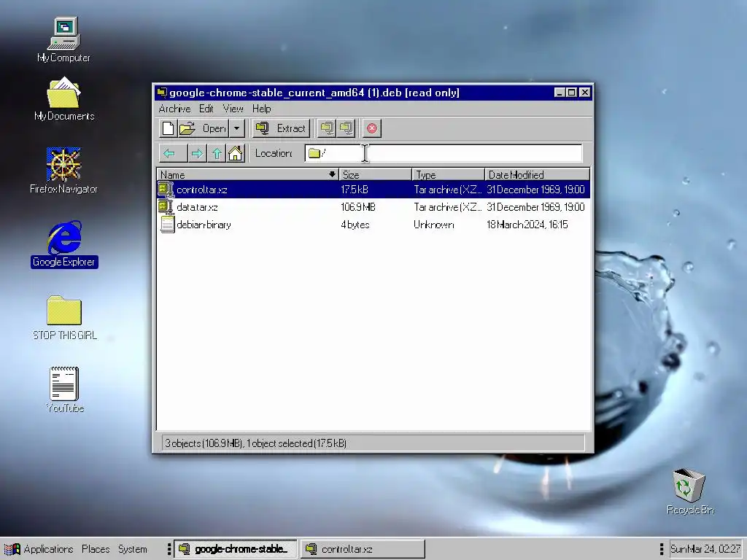
Task: Select the YouTube notepad desktop icon
Action: click(x=65, y=389)
